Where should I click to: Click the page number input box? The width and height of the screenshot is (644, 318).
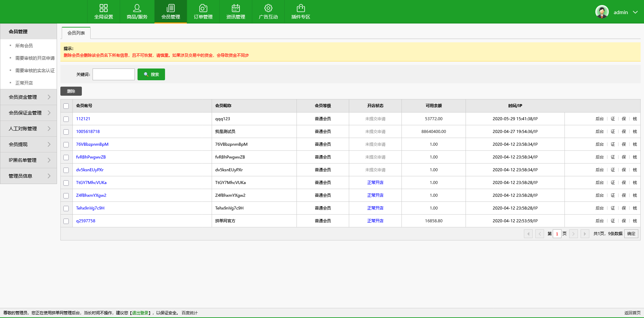pos(557,234)
